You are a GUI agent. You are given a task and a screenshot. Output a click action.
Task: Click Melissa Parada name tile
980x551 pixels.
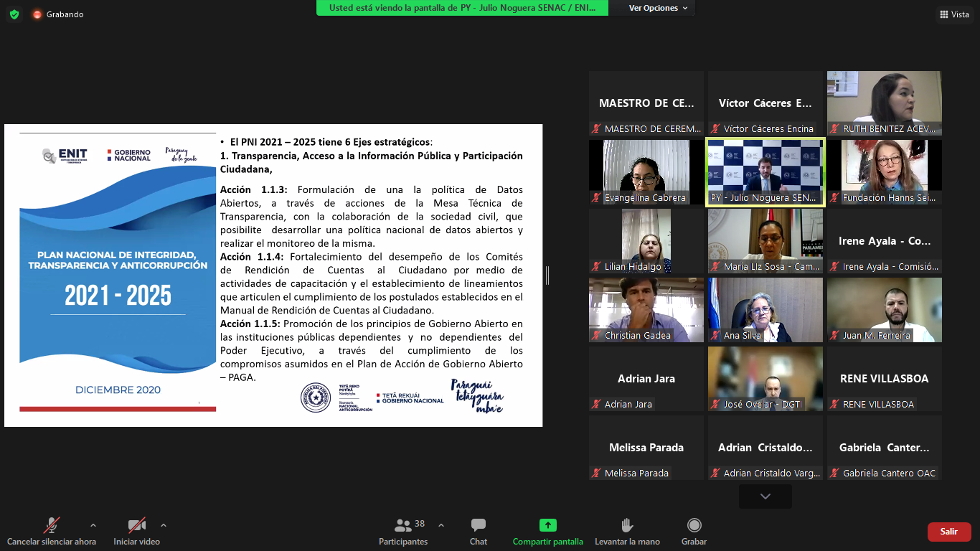(646, 448)
